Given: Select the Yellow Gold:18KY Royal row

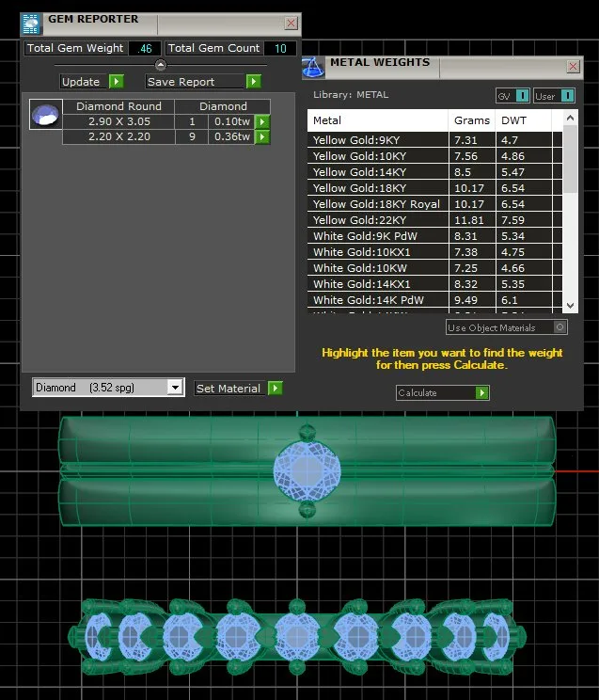Looking at the screenshot, I should 434,204.
